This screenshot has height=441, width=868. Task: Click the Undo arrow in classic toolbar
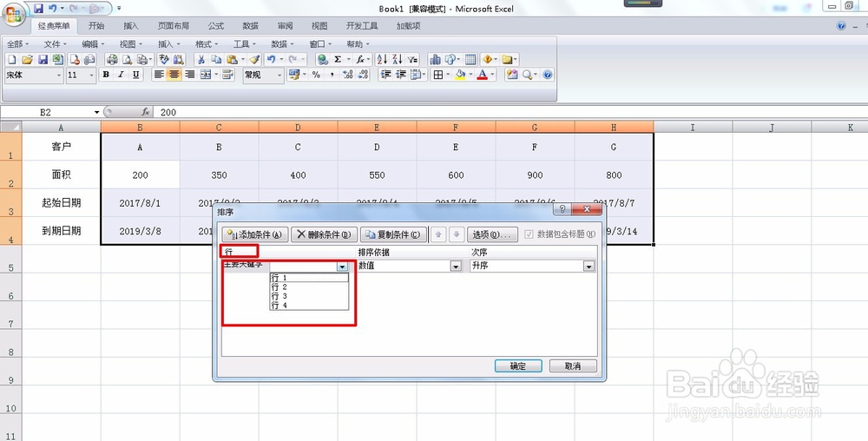tap(271, 60)
